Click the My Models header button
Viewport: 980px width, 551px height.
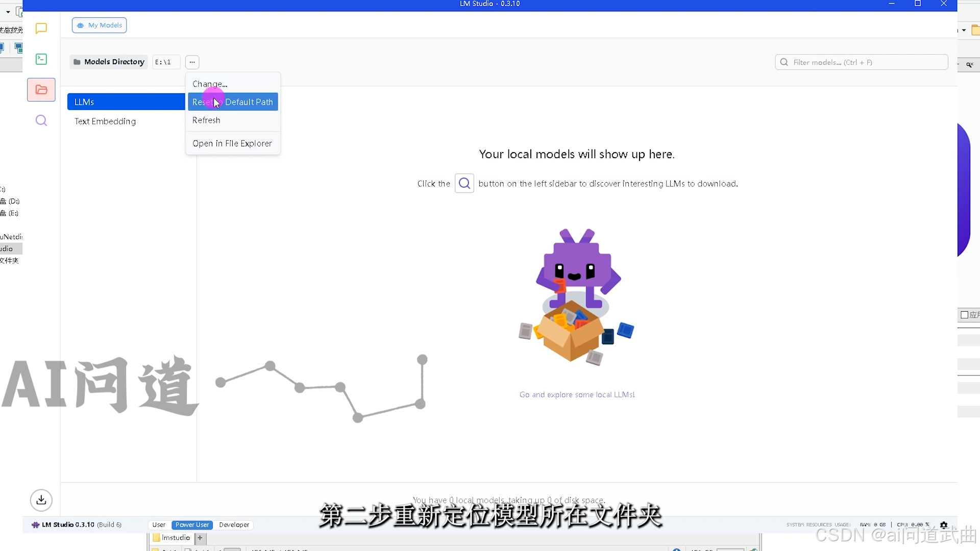tap(100, 25)
